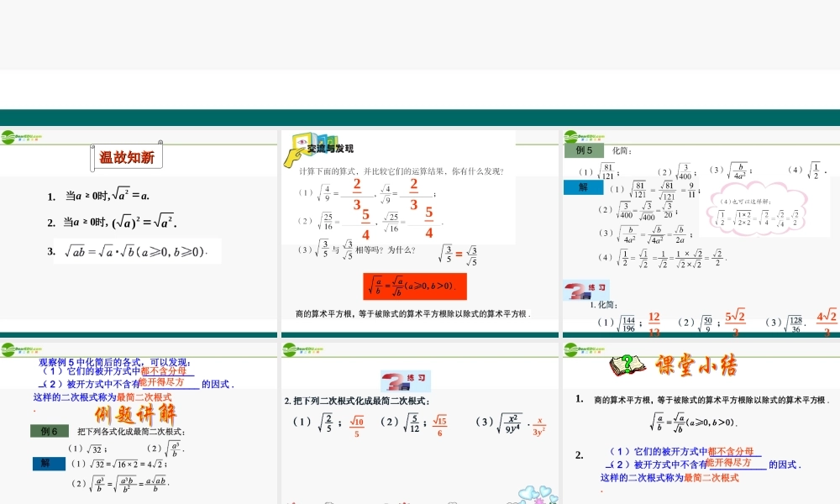Click item 2 '当a ≥ 0时, (√a)² = √a²'
The image size is (840, 504).
point(112,221)
